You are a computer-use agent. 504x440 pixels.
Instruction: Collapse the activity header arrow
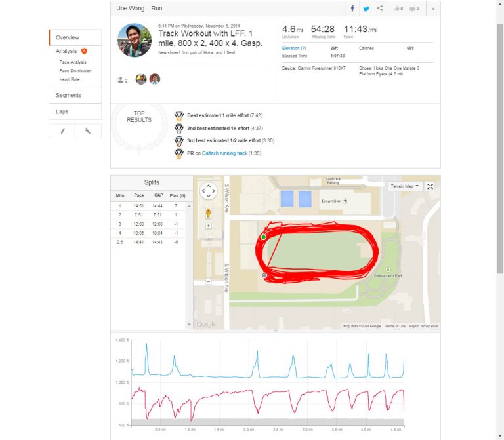433,9
